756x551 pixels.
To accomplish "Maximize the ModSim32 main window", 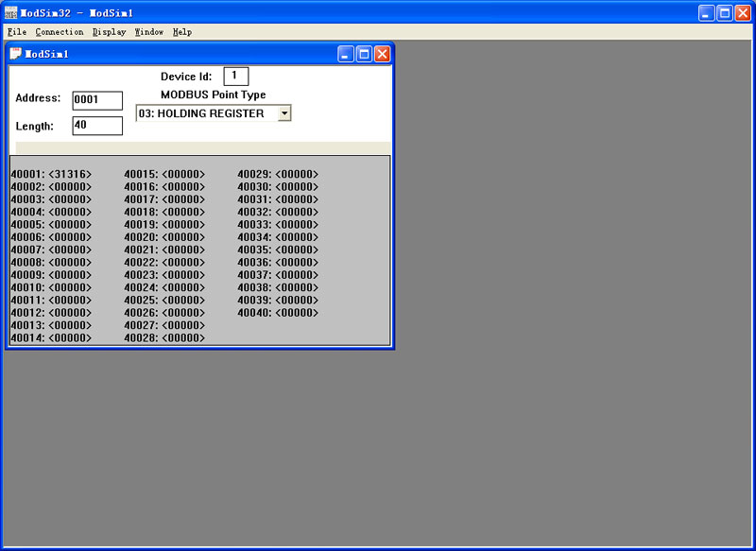I will click(x=725, y=13).
